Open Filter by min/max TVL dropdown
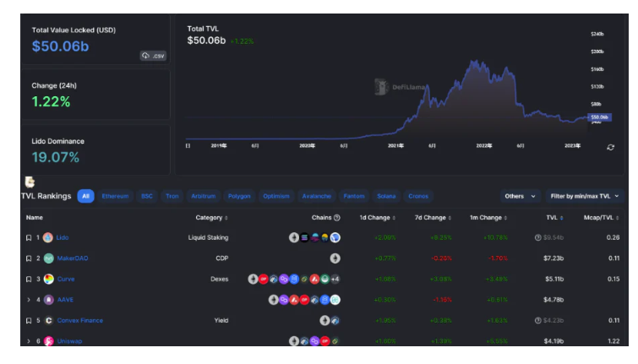Viewport: 638px width, 364px height. pos(584,196)
